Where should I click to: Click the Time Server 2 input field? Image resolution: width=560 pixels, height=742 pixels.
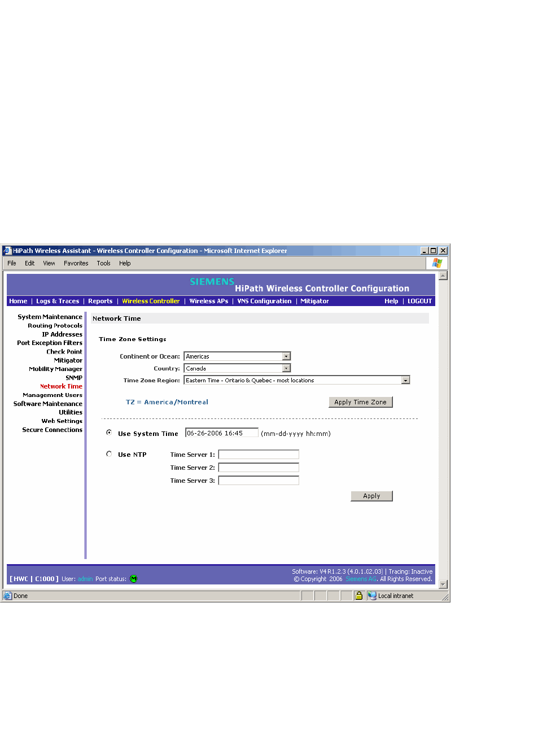pyautogui.click(x=259, y=468)
